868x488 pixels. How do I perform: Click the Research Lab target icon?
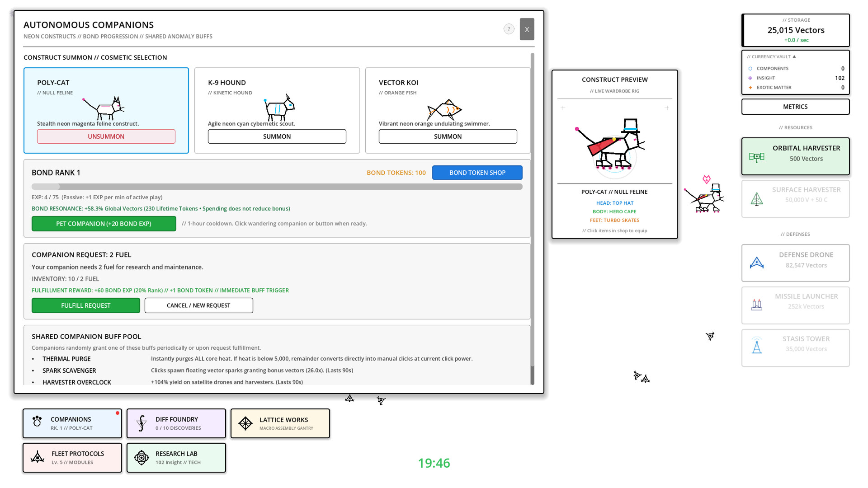(x=142, y=458)
